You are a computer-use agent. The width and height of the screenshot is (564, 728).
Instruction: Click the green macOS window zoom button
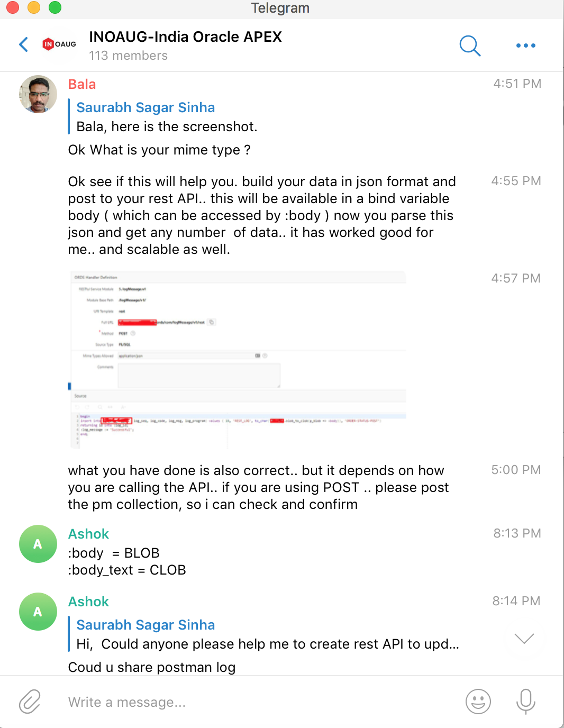tap(55, 7)
